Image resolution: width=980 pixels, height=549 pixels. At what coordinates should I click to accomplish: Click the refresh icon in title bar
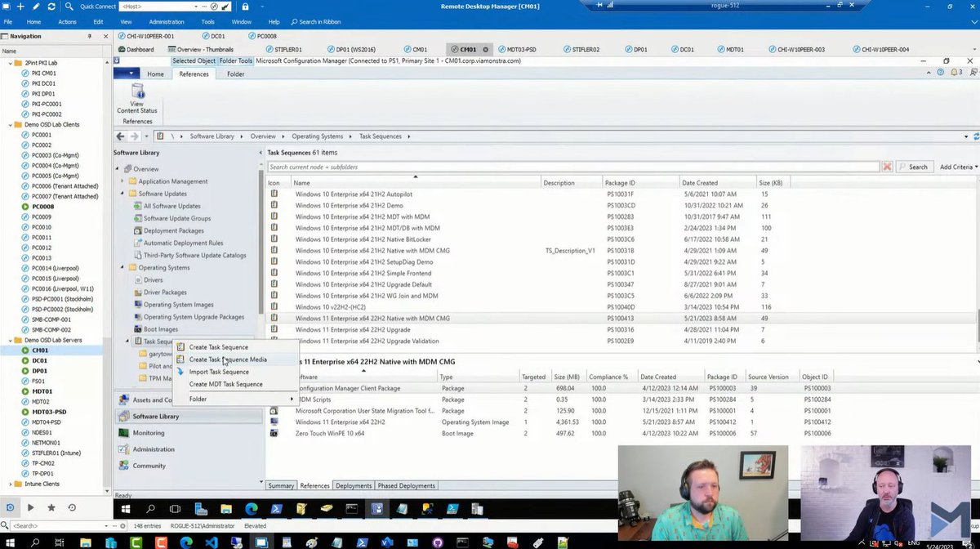(51, 7)
